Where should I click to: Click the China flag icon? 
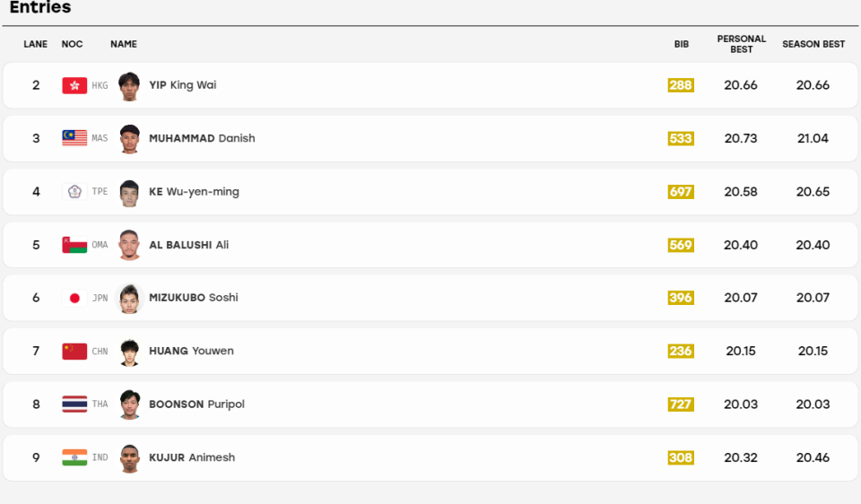pyautogui.click(x=74, y=352)
